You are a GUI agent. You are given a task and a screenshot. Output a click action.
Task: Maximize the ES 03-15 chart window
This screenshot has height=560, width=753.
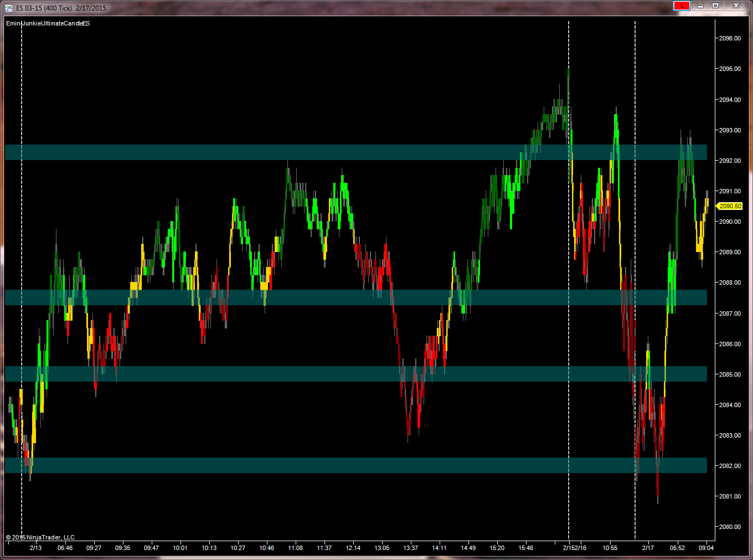click(x=715, y=6)
